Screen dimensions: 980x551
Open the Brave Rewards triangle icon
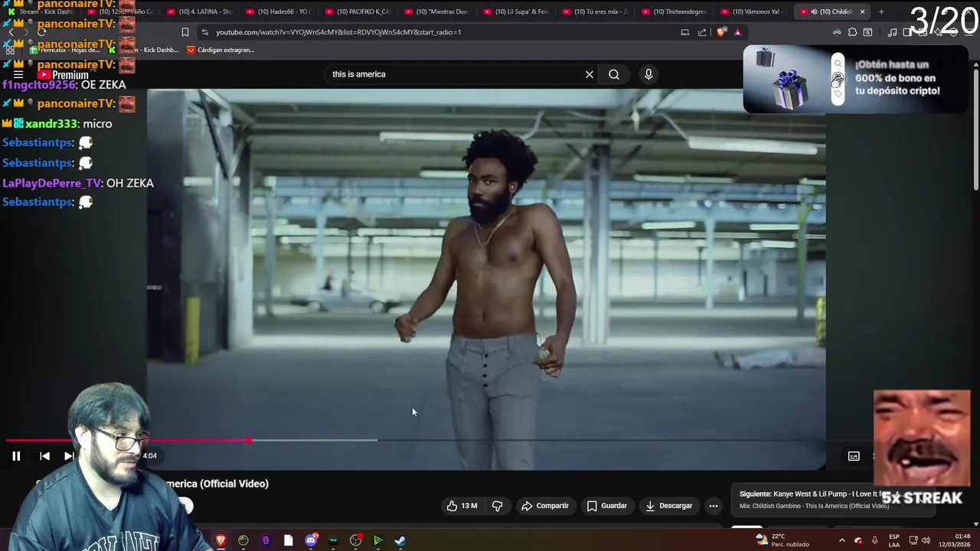[737, 32]
